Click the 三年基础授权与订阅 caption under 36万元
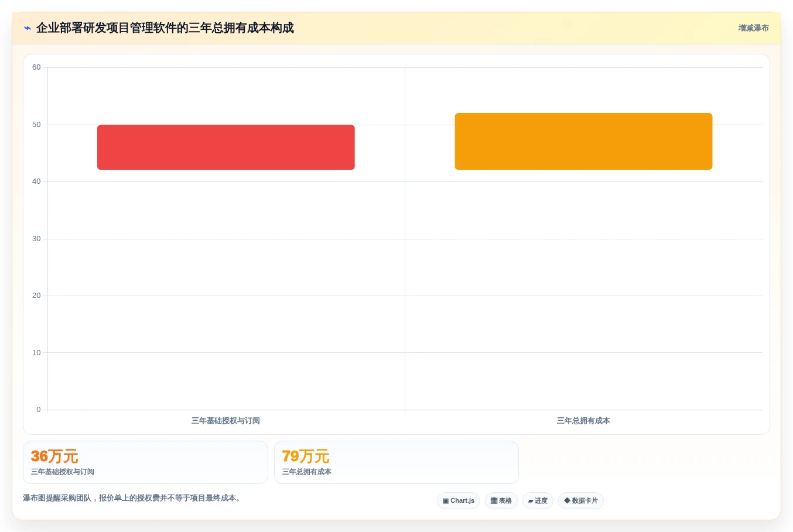The width and height of the screenshot is (793, 532). (63, 472)
